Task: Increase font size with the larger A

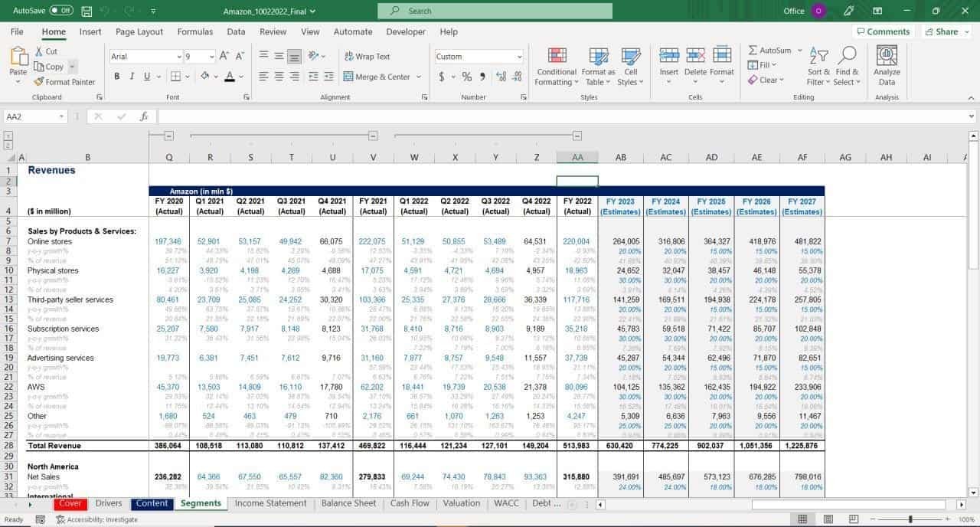Action: (224, 56)
